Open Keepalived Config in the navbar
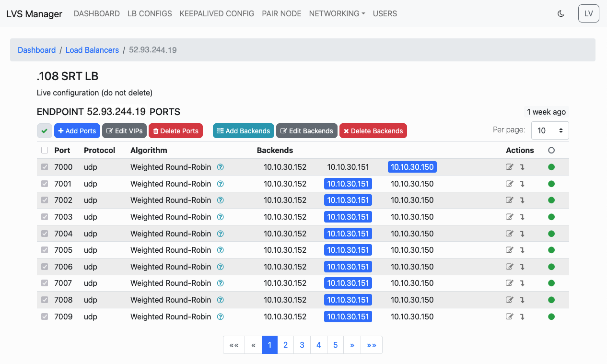 217,13
